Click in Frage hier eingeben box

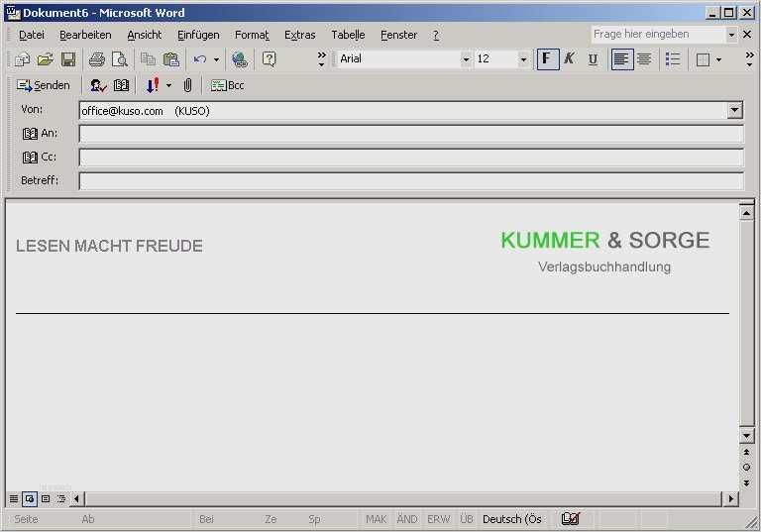(x=658, y=34)
